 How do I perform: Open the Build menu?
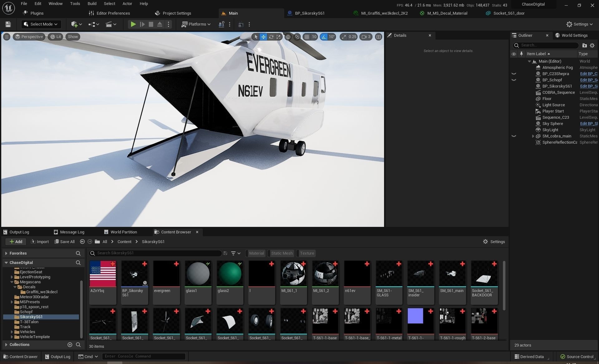pos(92,4)
